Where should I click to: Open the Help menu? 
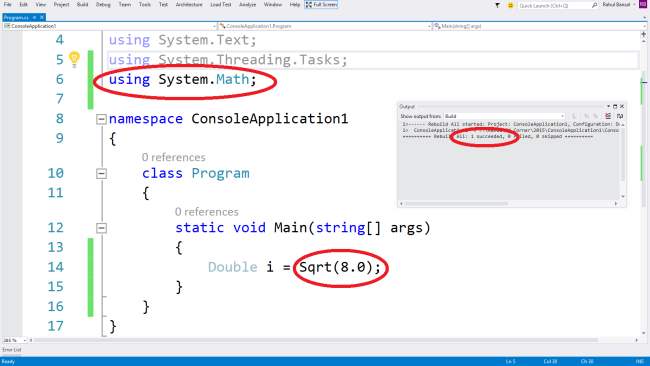[295, 5]
